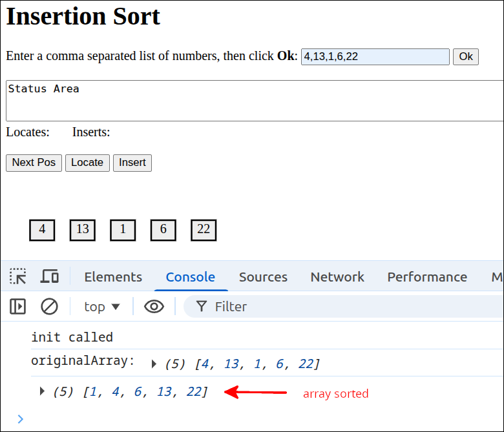Expand the sorted array [1, 4, 6, 13, 22]
Image resolution: width=504 pixels, height=432 pixels.
[43, 391]
